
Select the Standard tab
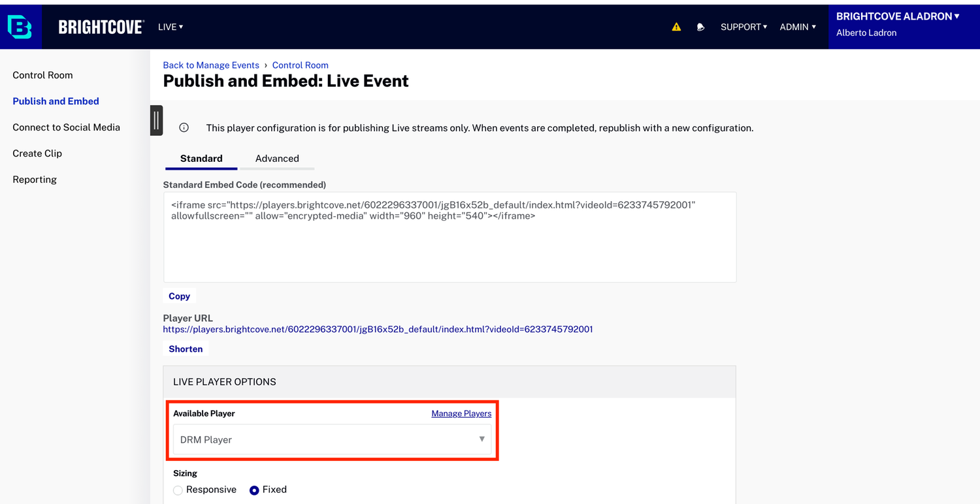click(x=201, y=159)
